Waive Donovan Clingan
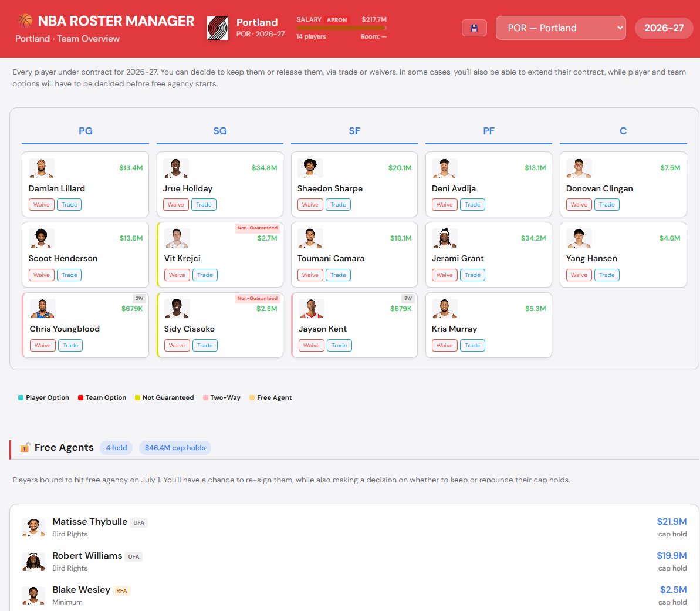 click(x=579, y=205)
